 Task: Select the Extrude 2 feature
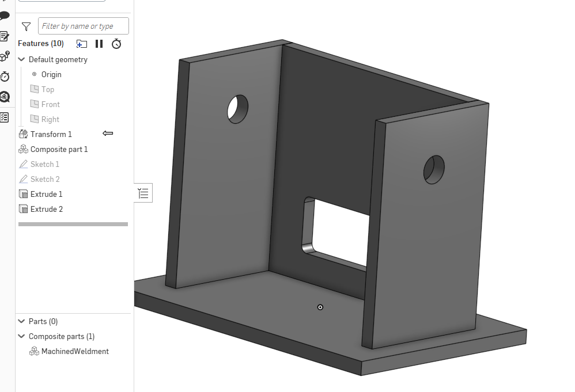pos(47,209)
